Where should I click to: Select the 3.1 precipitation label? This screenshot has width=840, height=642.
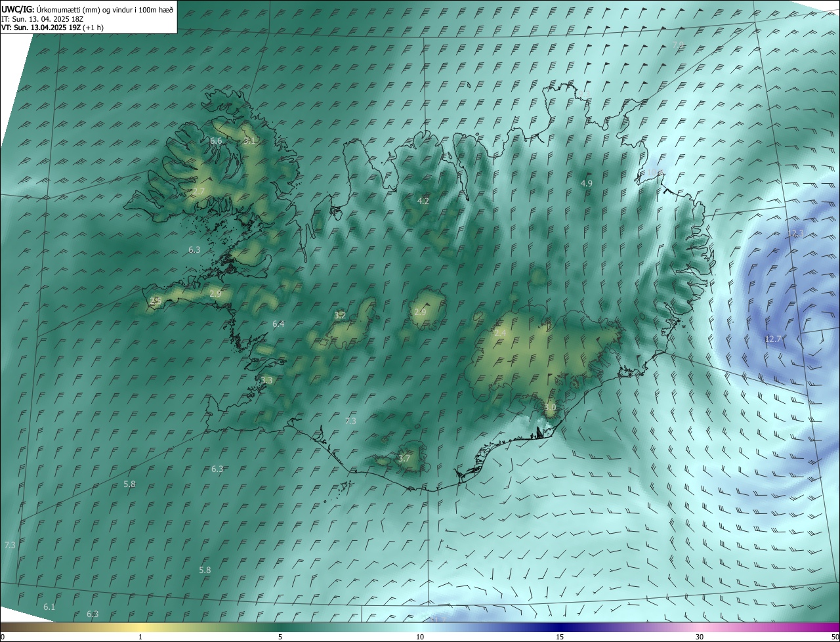pos(249,140)
